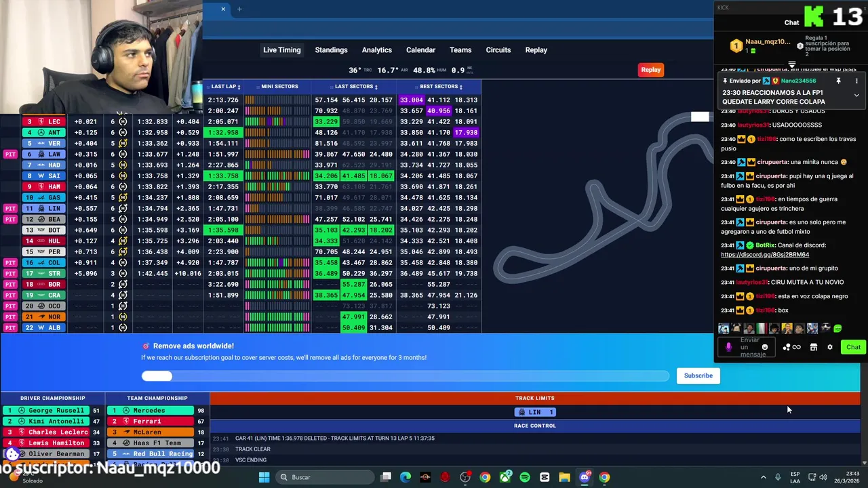The height and width of the screenshot is (488, 868).
Task: Click the VSC ENDING race control message
Action: pos(251,460)
